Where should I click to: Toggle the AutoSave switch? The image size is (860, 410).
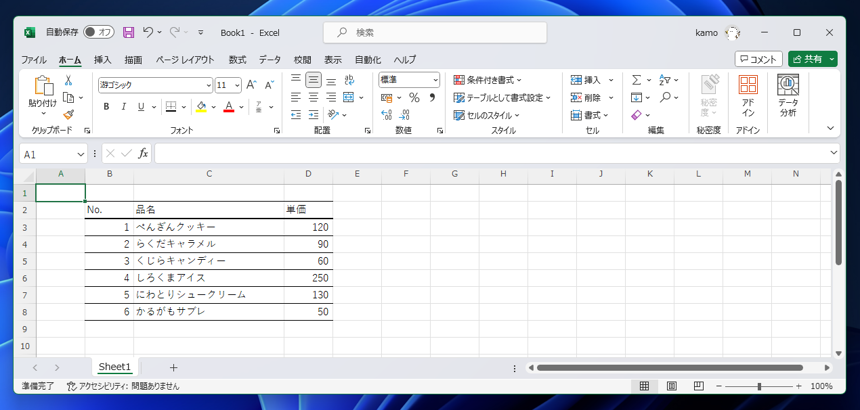point(99,32)
